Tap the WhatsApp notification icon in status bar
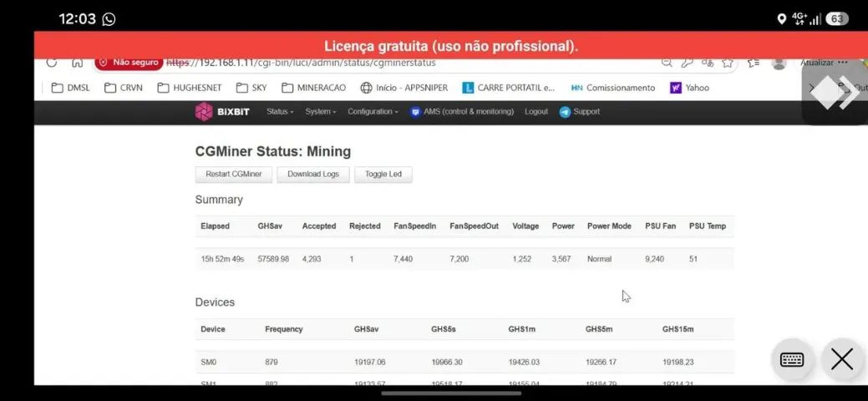868x401 pixels. point(109,19)
